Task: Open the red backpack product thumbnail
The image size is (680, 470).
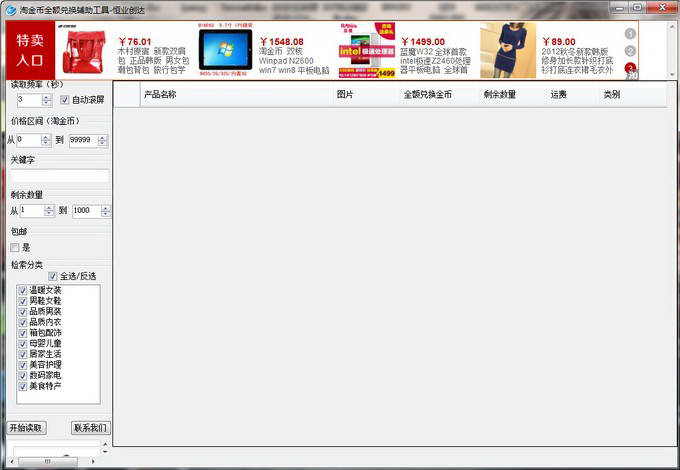Action: [84, 52]
